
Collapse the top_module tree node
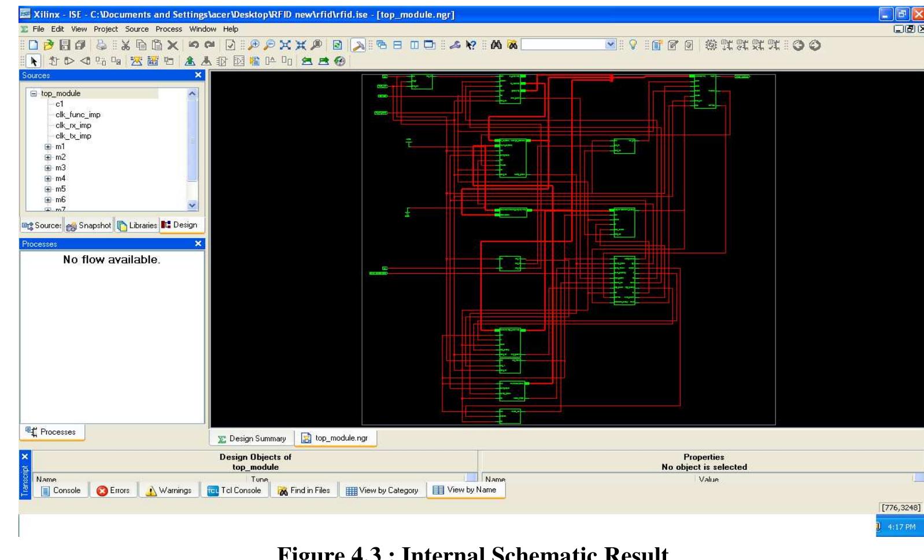click(x=34, y=94)
